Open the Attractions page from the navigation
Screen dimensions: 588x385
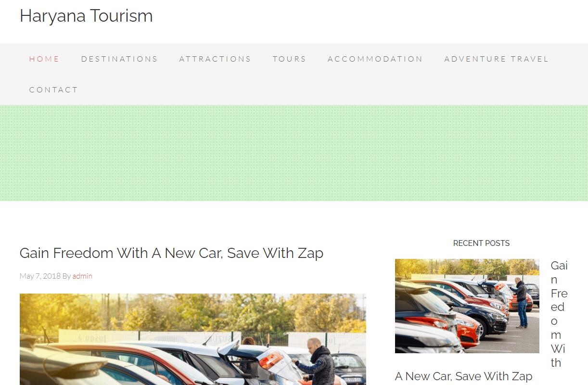tap(215, 59)
